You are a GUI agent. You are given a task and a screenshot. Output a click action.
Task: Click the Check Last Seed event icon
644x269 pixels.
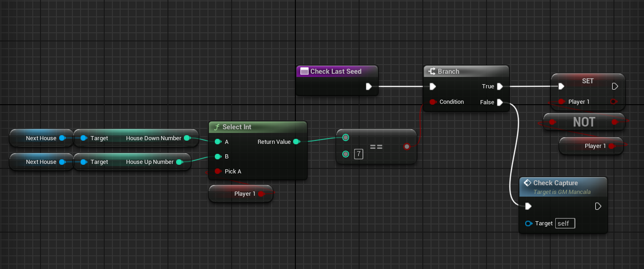coord(304,71)
